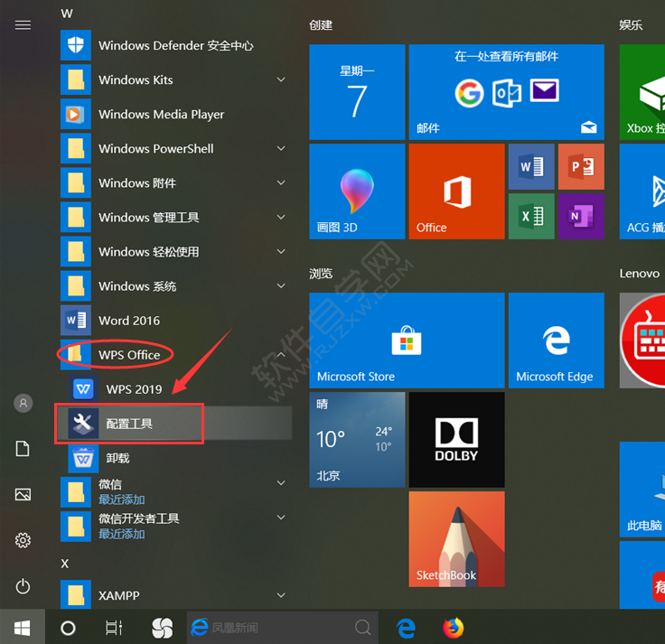Open Windows Defender security center shield icon
Screen dimensions: 665x644
[x=76, y=45]
